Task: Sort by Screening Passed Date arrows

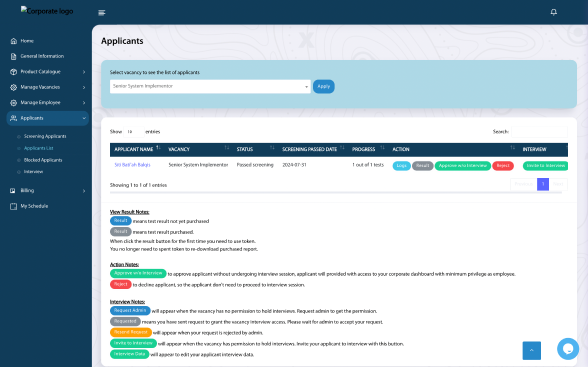Action: 342,148
